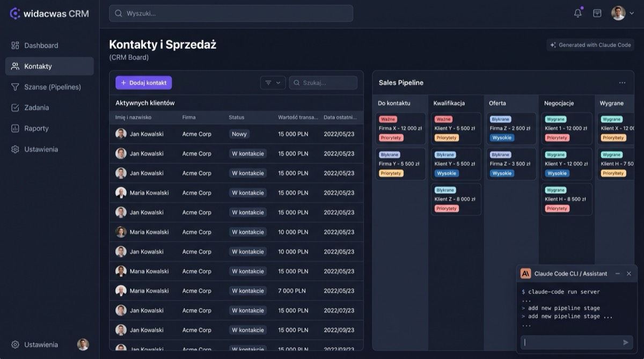644x359 pixels.
Task: Click the user avatar in the top bar
Action: [x=618, y=13]
